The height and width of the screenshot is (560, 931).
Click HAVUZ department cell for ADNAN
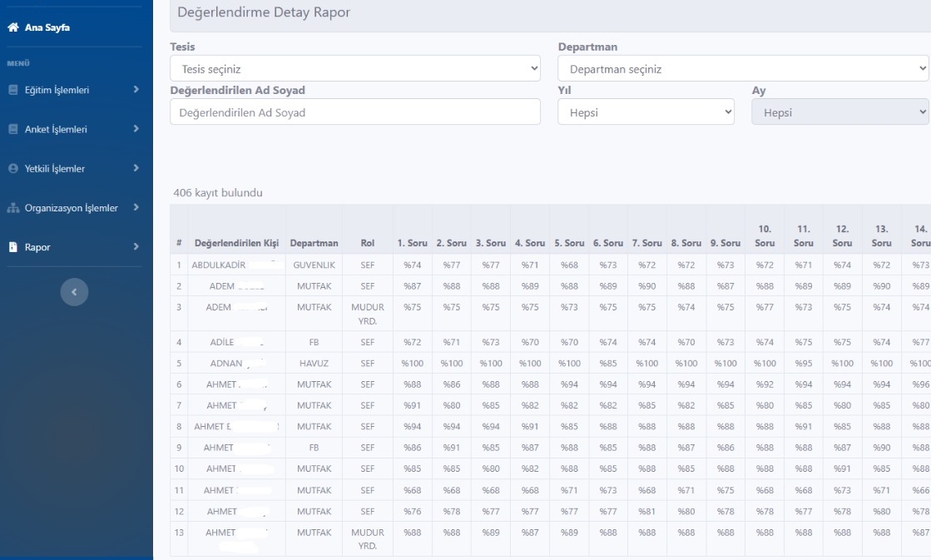(314, 363)
